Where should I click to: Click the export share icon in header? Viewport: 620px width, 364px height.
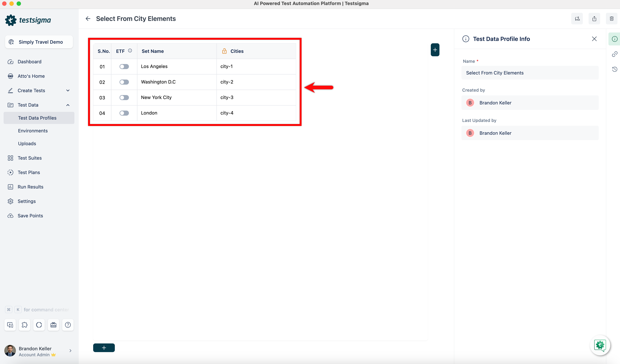click(594, 19)
